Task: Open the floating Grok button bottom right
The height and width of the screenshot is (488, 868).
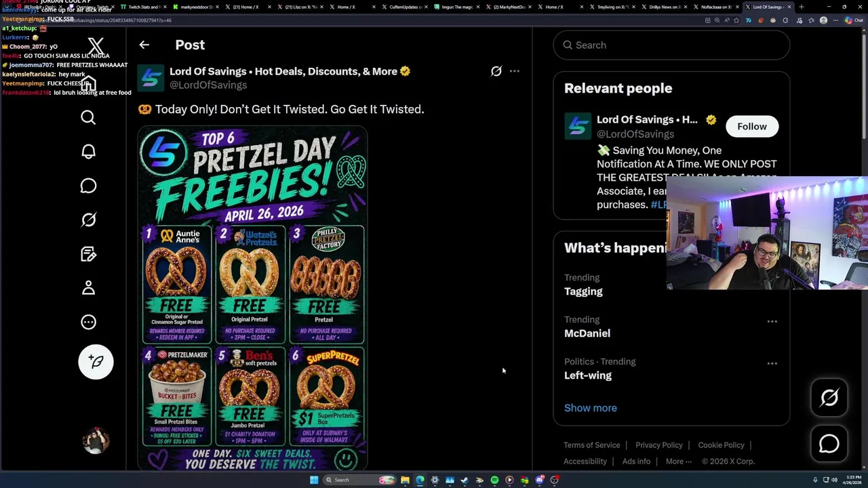Action: point(829,398)
